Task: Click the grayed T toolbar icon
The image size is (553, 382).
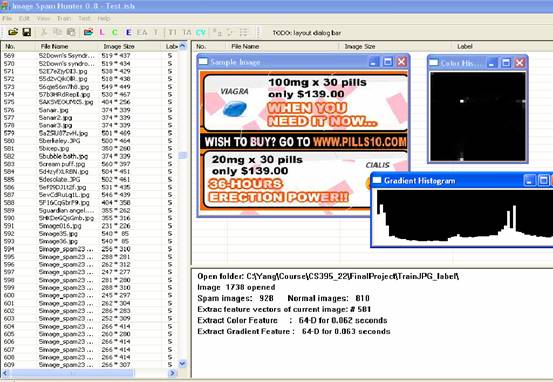Action: click(156, 32)
